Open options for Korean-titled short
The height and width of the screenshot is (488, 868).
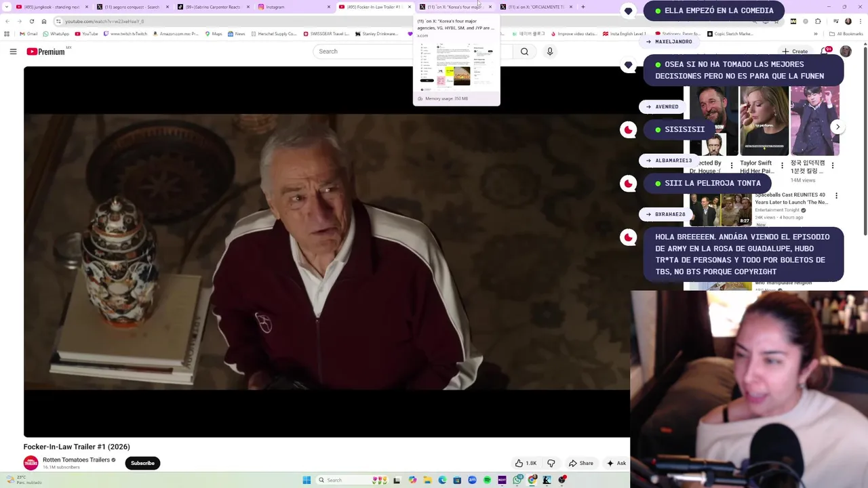[x=833, y=165]
